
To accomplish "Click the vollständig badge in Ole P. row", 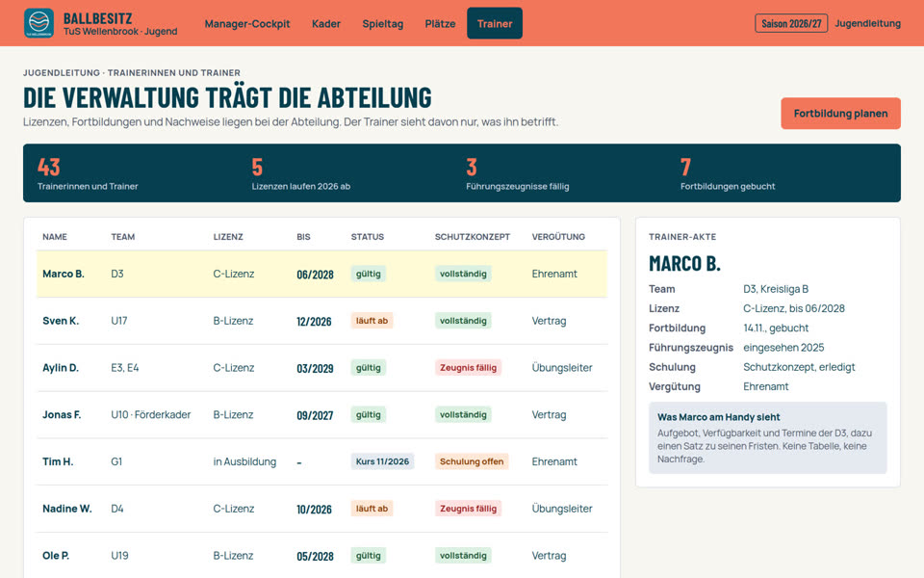I will (463, 556).
